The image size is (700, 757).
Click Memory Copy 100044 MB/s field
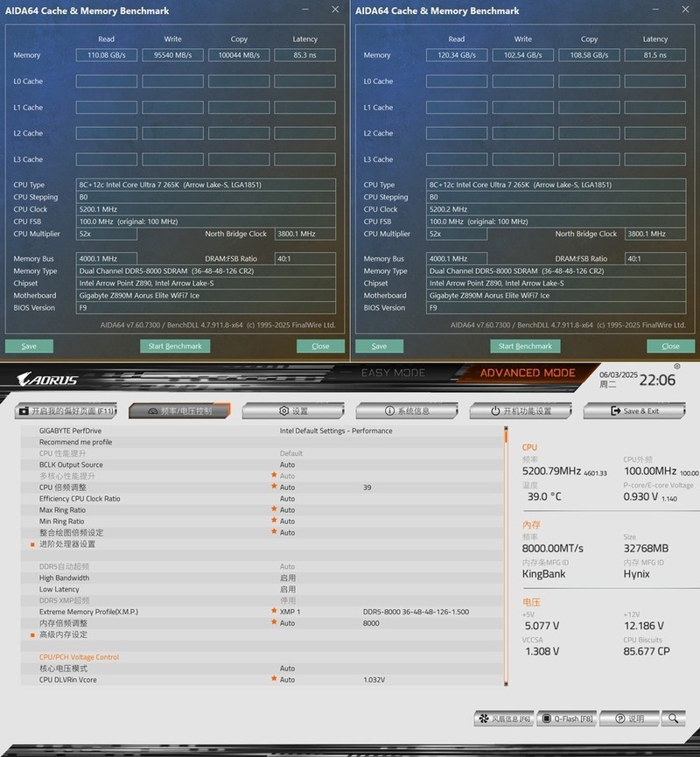coord(239,55)
